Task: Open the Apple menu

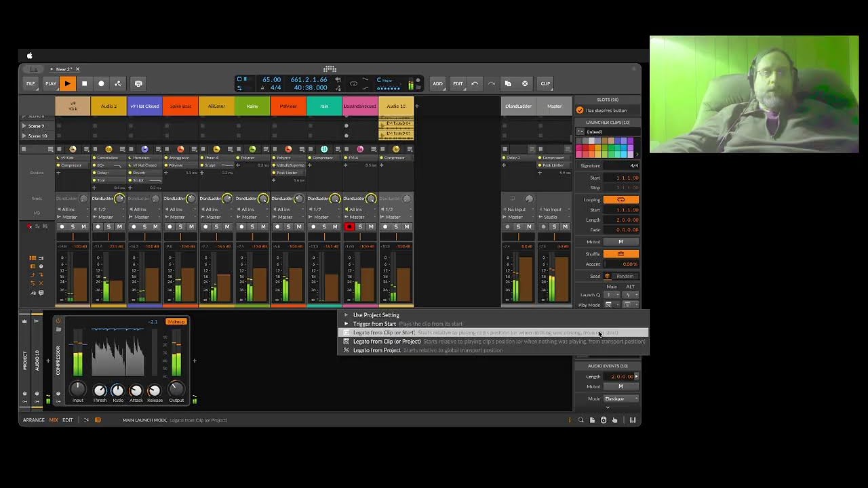Action: coord(29,56)
